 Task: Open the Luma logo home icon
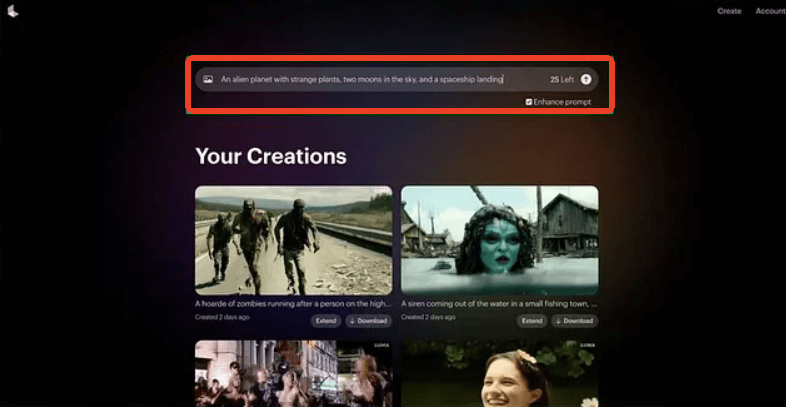[13, 11]
